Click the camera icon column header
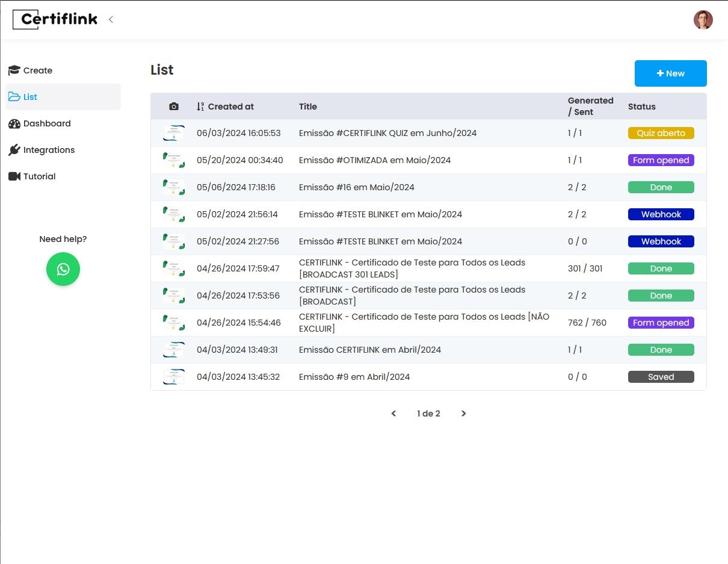 tap(174, 107)
